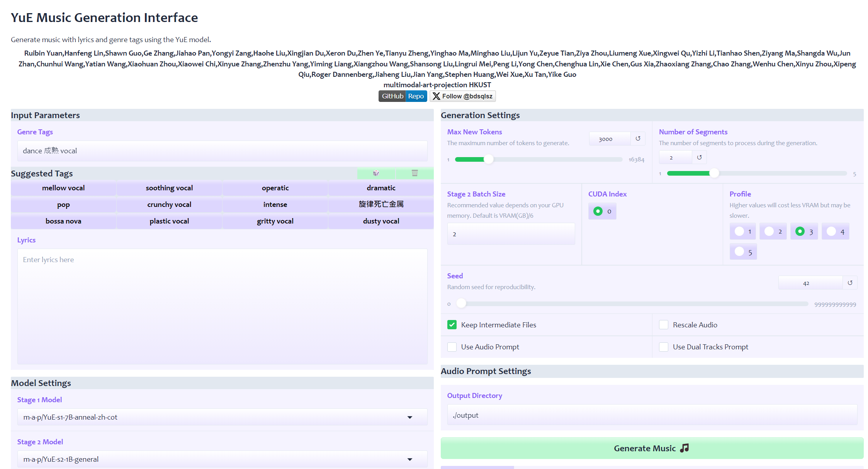The width and height of the screenshot is (868, 469).
Task: Add 'pop' suggested tag
Action: pyautogui.click(x=63, y=205)
